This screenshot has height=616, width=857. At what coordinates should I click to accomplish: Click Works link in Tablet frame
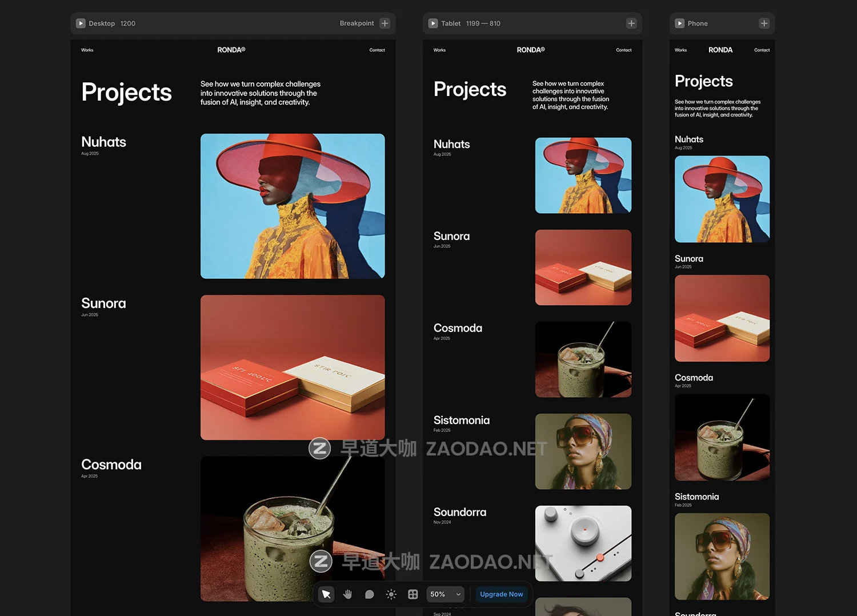click(x=439, y=50)
